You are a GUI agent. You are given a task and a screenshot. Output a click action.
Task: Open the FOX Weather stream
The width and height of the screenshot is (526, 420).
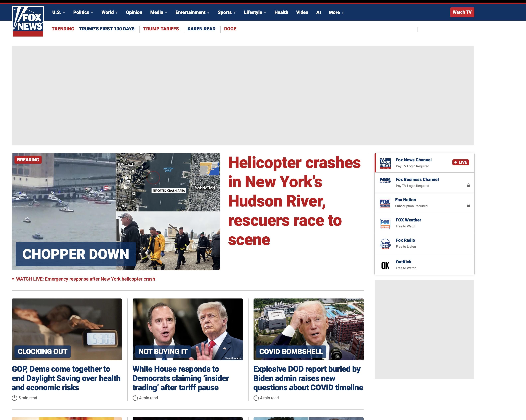(x=424, y=223)
